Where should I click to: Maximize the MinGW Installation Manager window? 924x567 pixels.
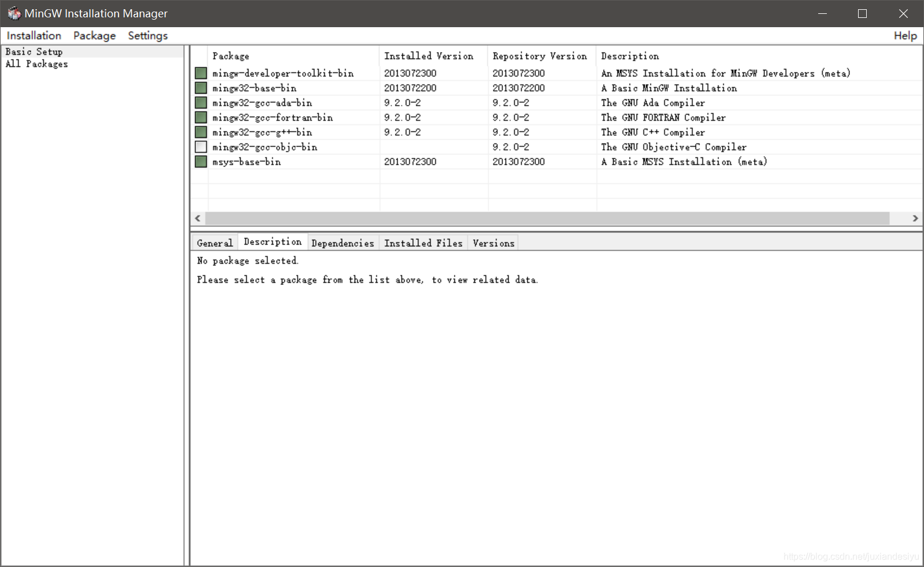pos(862,13)
